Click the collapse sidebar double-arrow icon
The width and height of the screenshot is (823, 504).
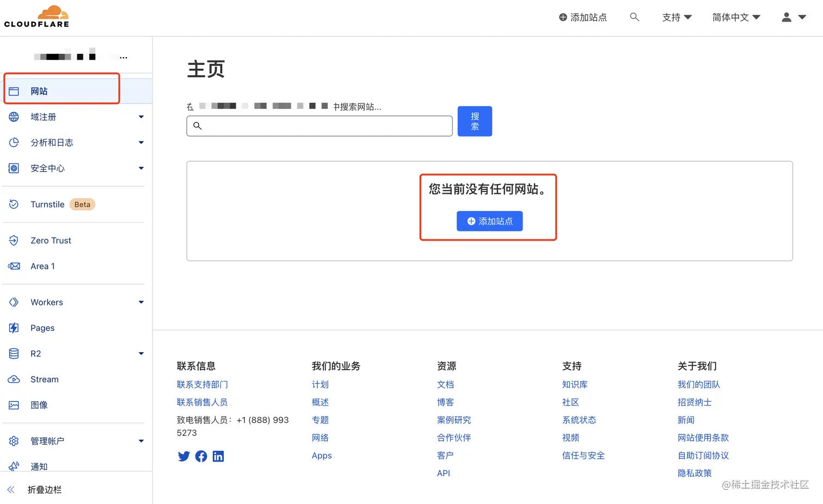pos(11,490)
